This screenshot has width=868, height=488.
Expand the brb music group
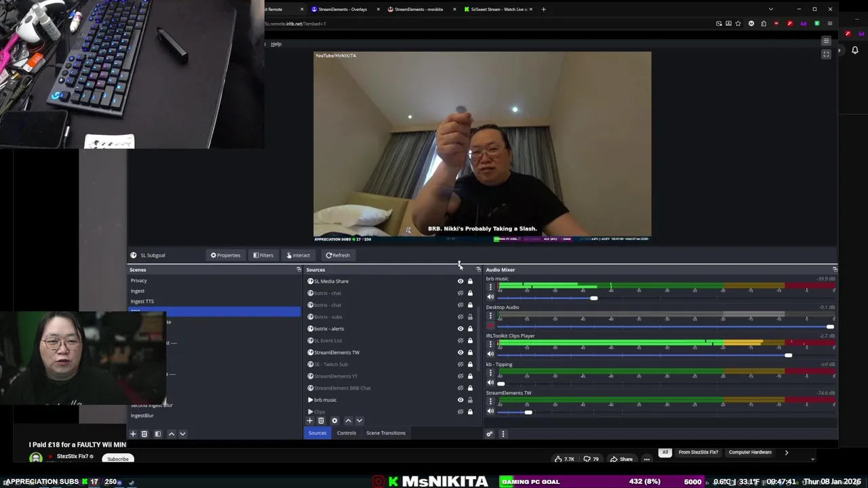(x=311, y=400)
